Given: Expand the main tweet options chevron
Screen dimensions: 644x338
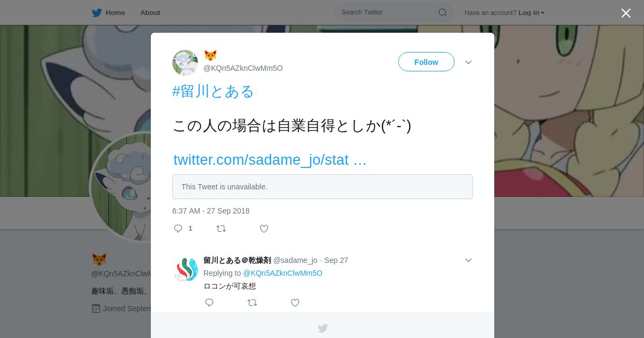Looking at the screenshot, I should [469, 62].
